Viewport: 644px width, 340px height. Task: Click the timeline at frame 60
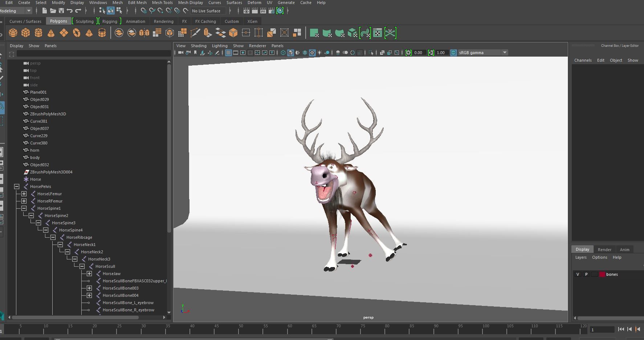tap(290, 329)
